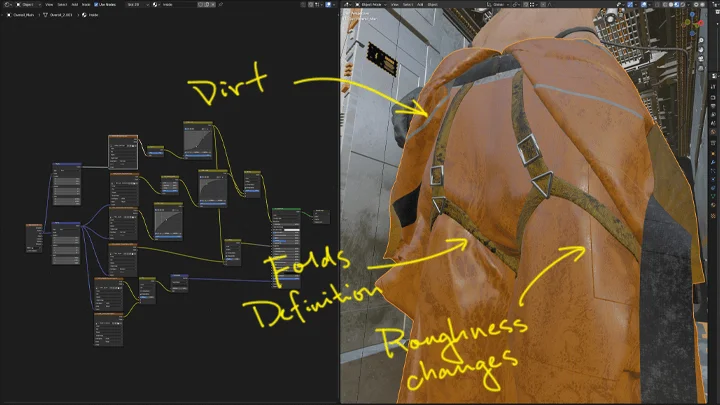720x405 pixels.
Task: Toggle X-ray mode
Action: pyautogui.click(x=658, y=5)
